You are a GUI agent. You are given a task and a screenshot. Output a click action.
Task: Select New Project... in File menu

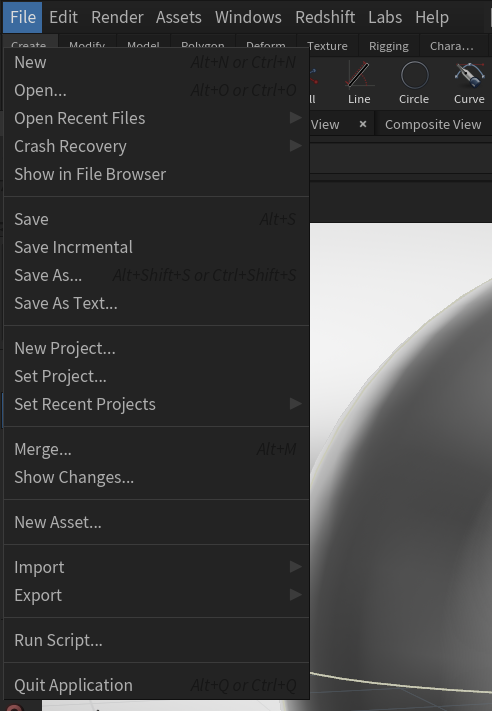156,349
